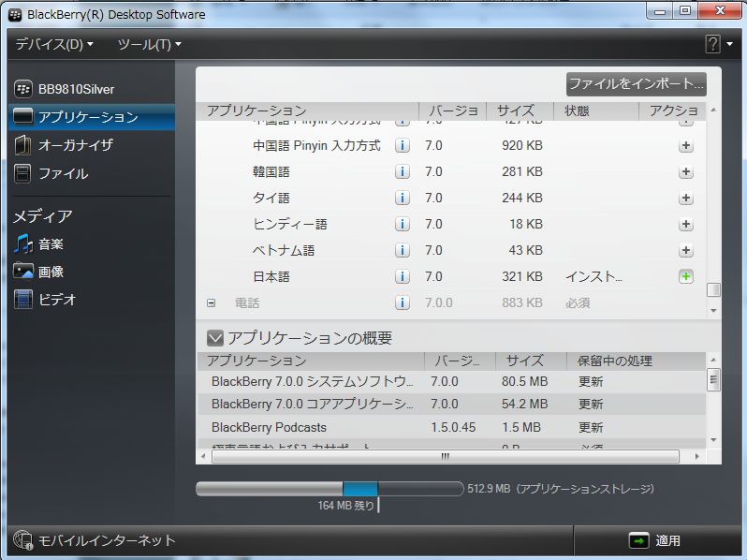Sort by アプリケーション column in top list

click(x=308, y=111)
